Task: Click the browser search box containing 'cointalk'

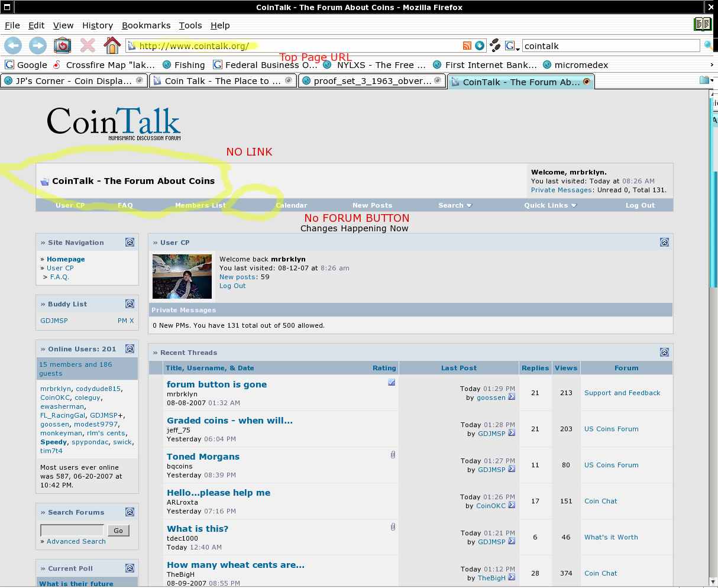Action: click(610, 46)
